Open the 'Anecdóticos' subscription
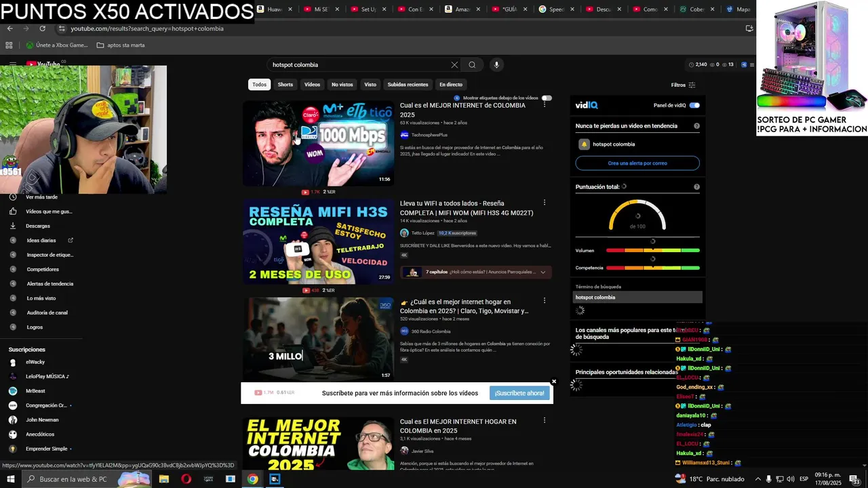This screenshot has height=488, width=868. point(40,434)
